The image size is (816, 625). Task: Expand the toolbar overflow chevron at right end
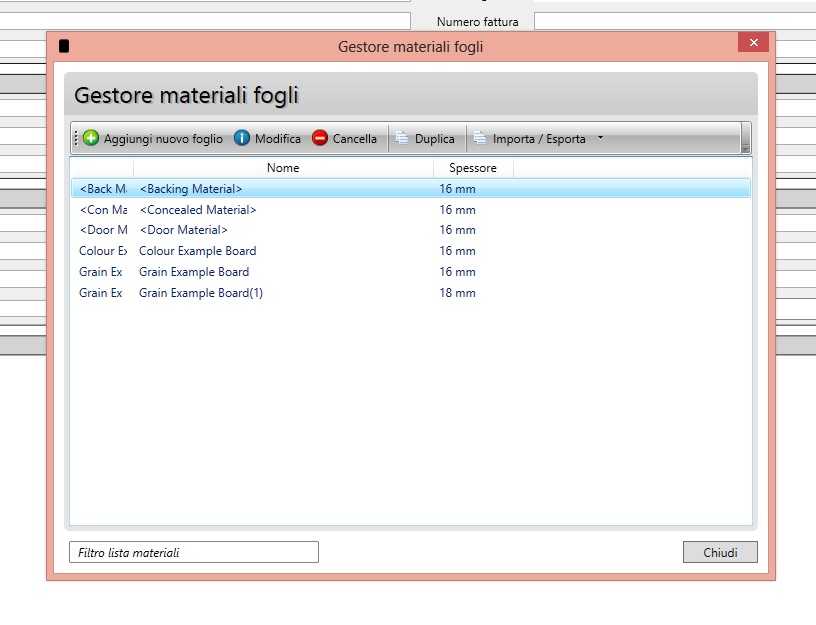[x=745, y=146]
